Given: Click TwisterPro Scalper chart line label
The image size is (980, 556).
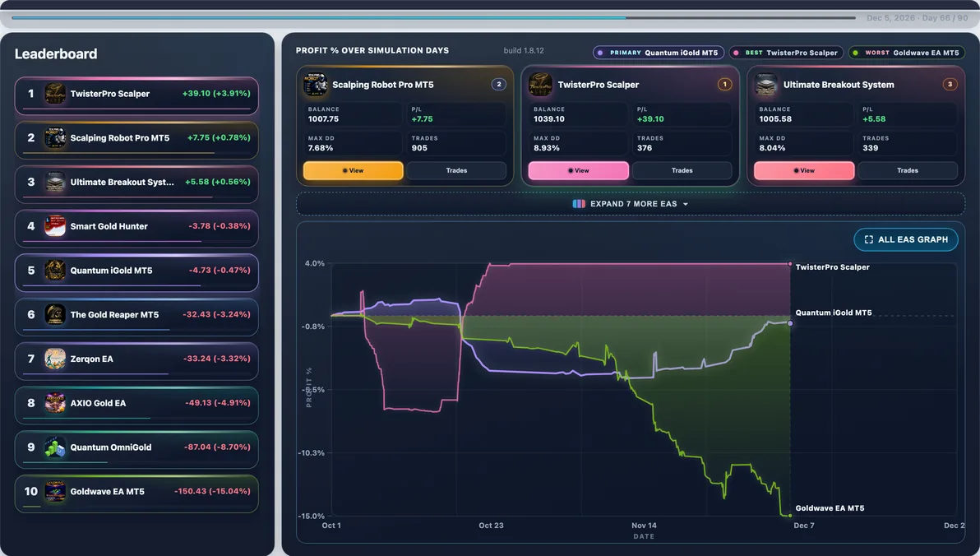Looking at the screenshot, I should pos(833,267).
